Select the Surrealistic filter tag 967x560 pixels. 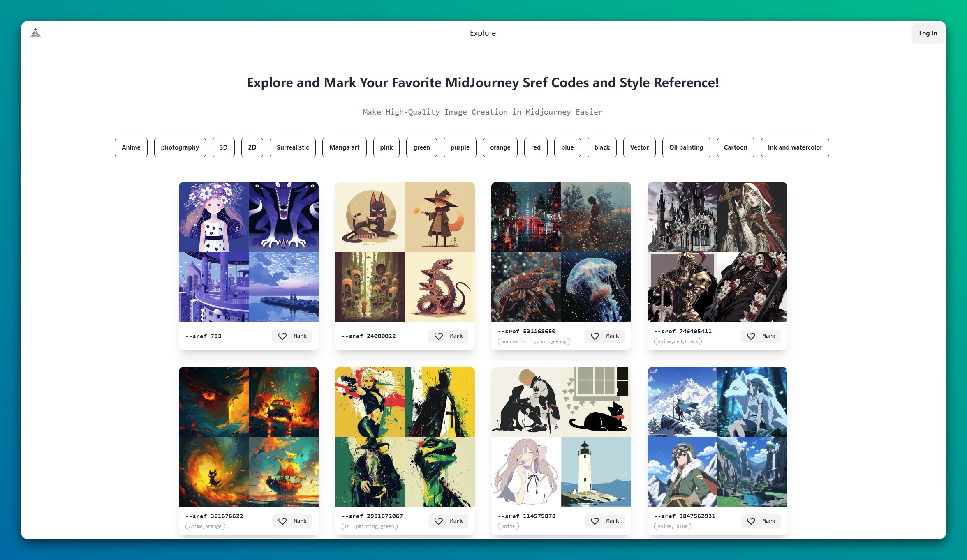pos(292,147)
